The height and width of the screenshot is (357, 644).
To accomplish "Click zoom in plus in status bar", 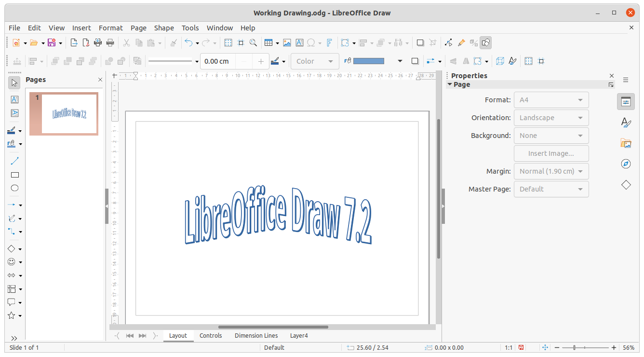I will pyautogui.click(x=614, y=347).
